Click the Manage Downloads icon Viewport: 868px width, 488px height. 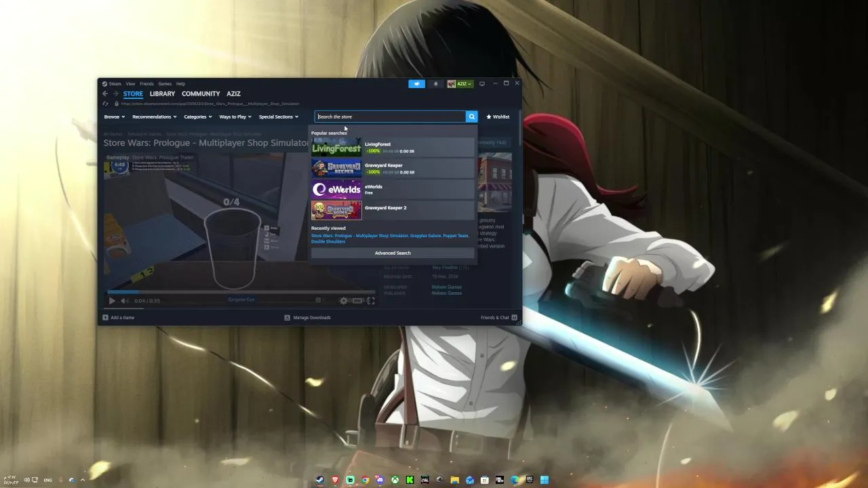[288, 317]
